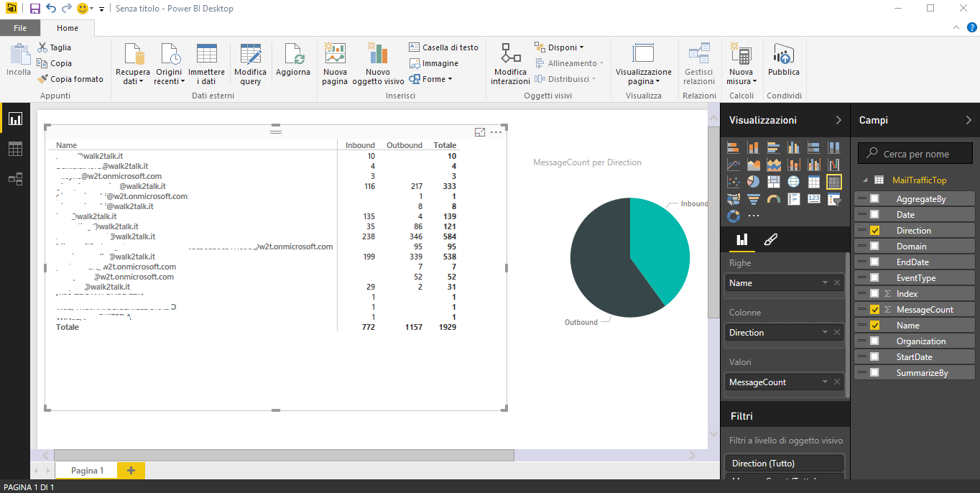
Task: Click the horizontal canvas scrollbar thumb
Action: (284, 455)
